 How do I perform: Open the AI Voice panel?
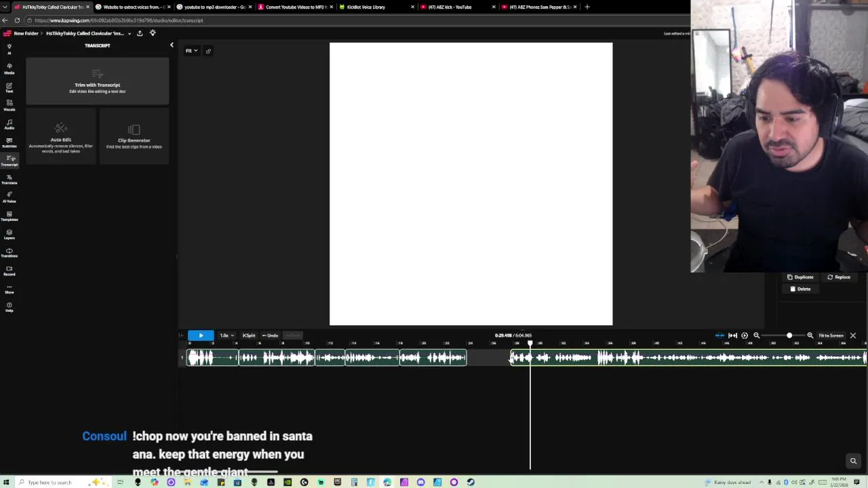tap(9, 197)
